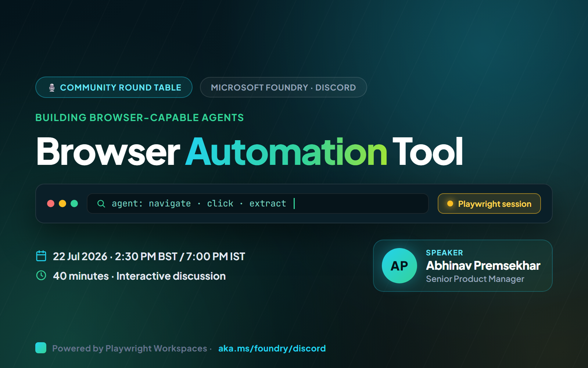Click the teal square logo in footer
Viewport: 588px width, 368px height.
point(41,348)
